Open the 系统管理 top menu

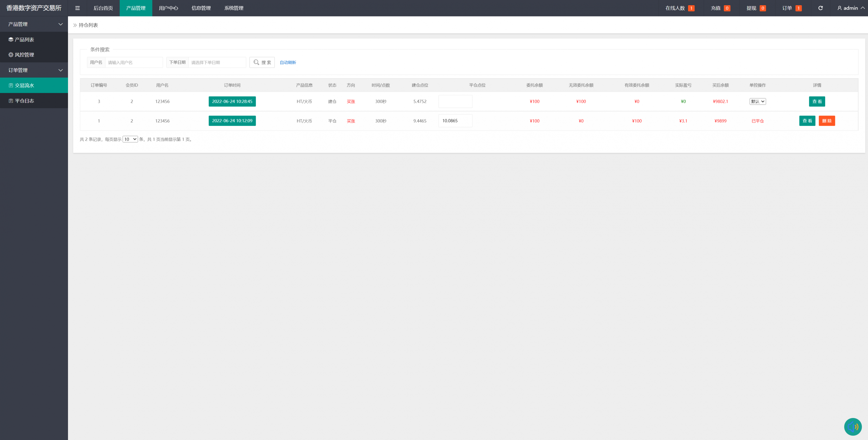click(x=233, y=8)
